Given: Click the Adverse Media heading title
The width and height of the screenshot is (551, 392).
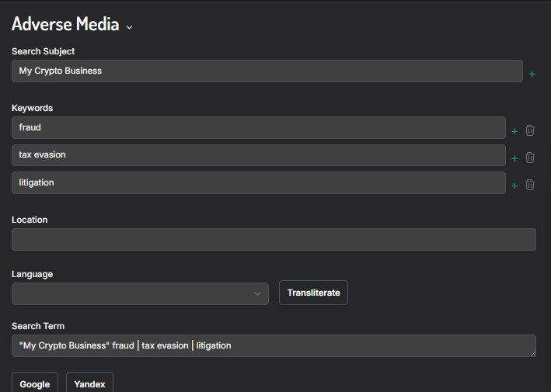Looking at the screenshot, I should (65, 24).
